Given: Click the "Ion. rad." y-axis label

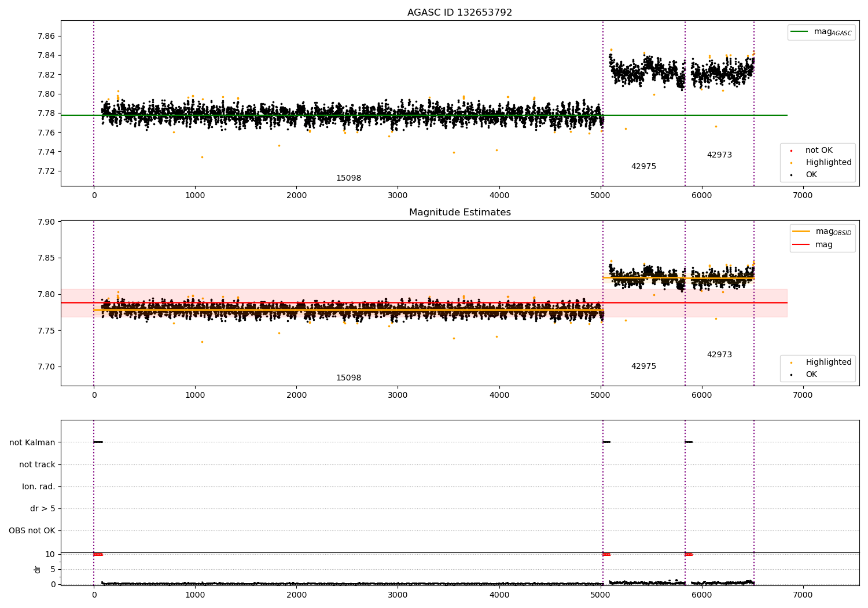Looking at the screenshot, I should coord(39,487).
